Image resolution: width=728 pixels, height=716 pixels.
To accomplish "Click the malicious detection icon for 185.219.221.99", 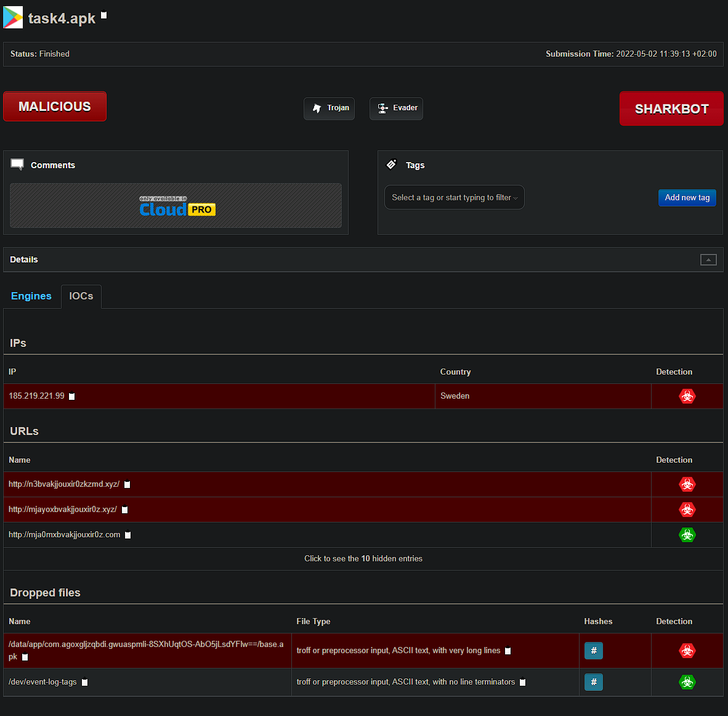I will (687, 396).
